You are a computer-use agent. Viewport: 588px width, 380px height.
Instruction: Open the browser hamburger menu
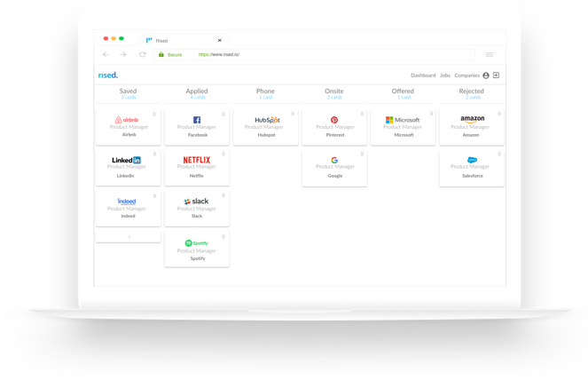point(490,54)
